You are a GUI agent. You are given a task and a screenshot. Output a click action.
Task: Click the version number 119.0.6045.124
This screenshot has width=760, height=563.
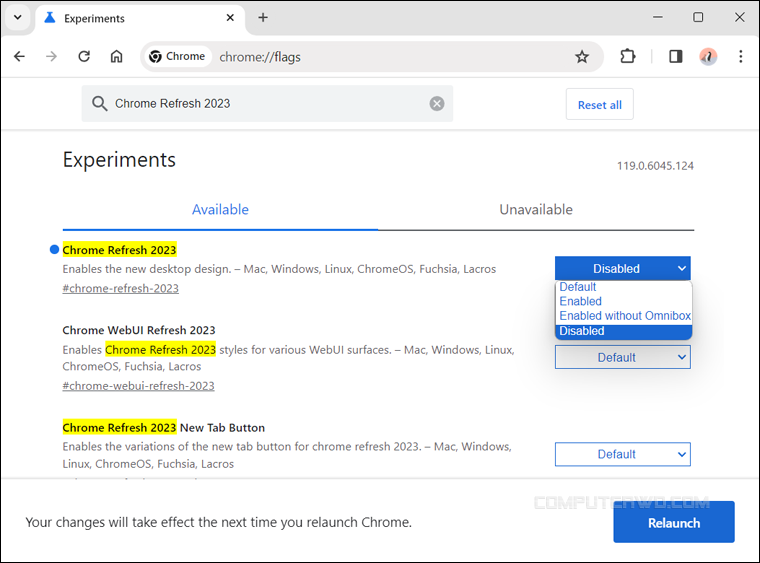[x=655, y=166]
